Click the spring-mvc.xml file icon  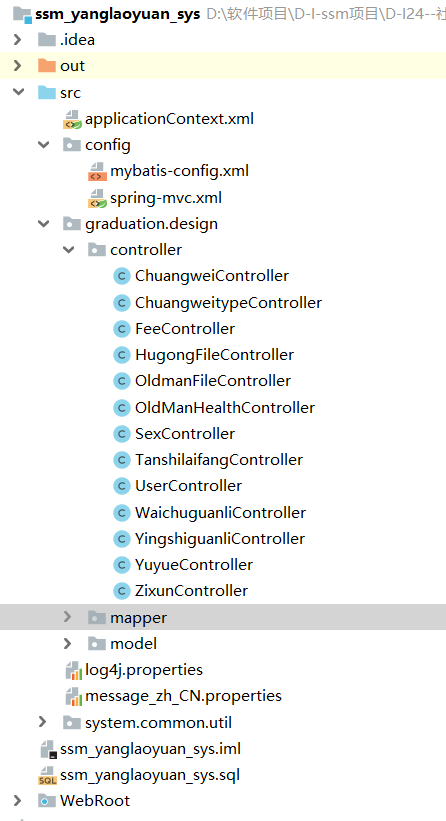[x=97, y=198]
